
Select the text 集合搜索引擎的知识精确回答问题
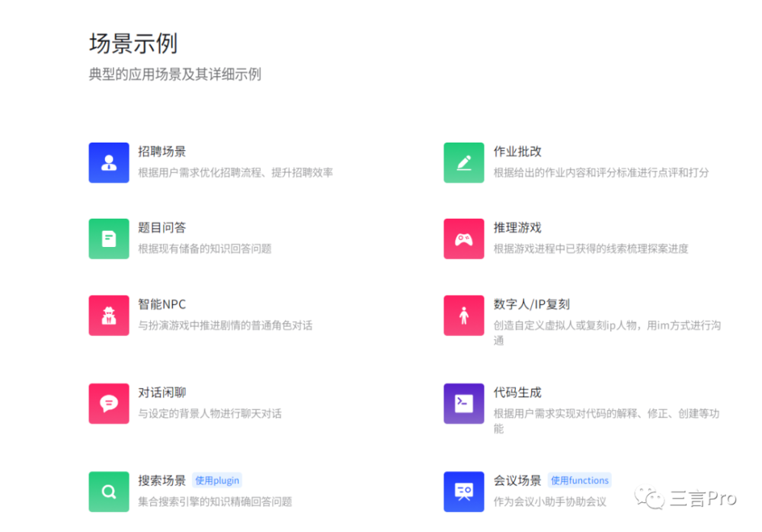click(x=215, y=502)
